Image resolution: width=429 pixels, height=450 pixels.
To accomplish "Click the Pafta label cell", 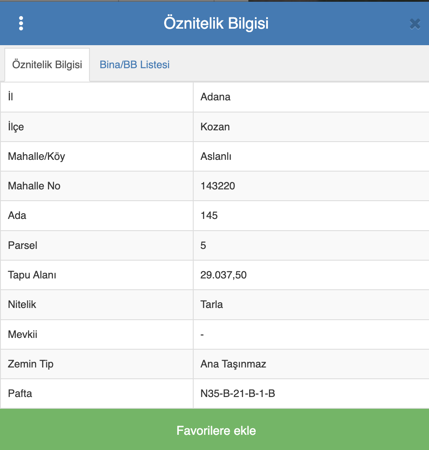I will click(x=97, y=394).
